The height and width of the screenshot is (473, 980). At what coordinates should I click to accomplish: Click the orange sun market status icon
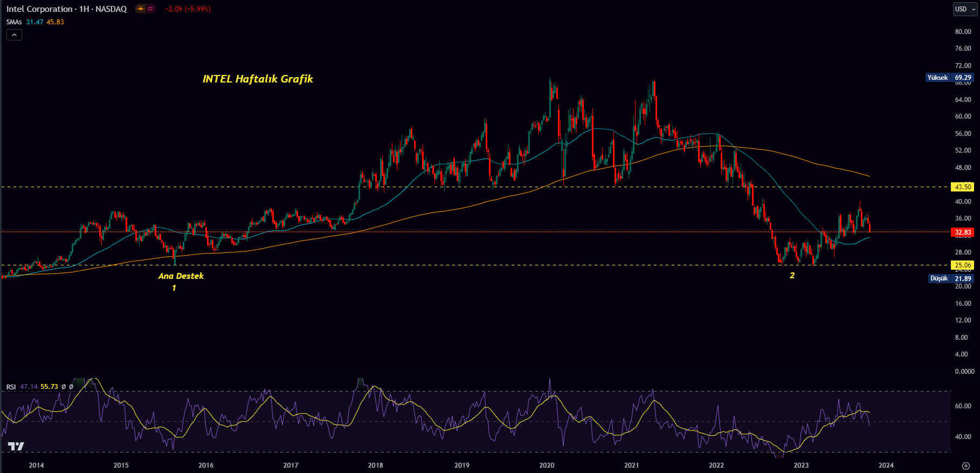pos(141,9)
